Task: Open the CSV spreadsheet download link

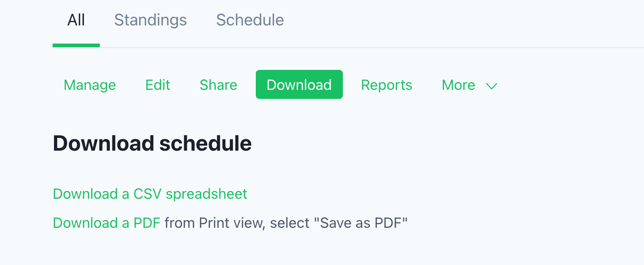Action: tap(150, 194)
